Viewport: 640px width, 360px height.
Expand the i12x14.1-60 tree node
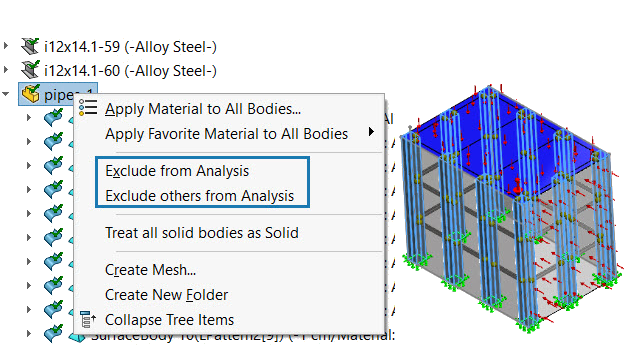[x=6, y=70]
